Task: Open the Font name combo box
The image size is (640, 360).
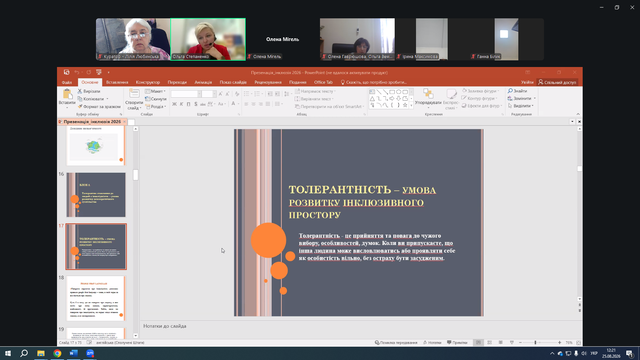Action: (186, 94)
